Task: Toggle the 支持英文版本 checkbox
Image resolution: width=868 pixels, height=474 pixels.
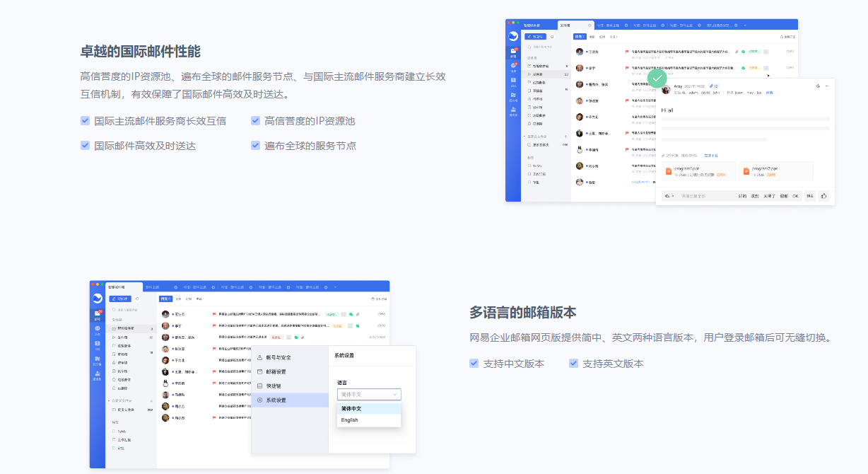Action: pos(573,364)
